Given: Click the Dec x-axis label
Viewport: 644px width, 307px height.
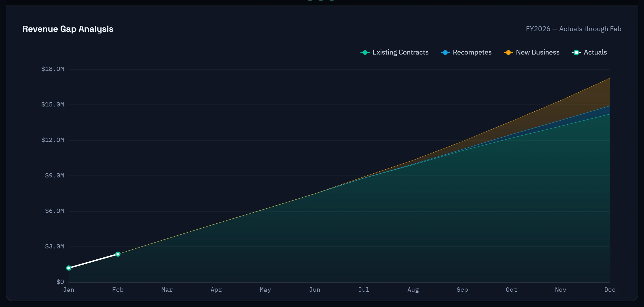Looking at the screenshot, I should (610, 290).
